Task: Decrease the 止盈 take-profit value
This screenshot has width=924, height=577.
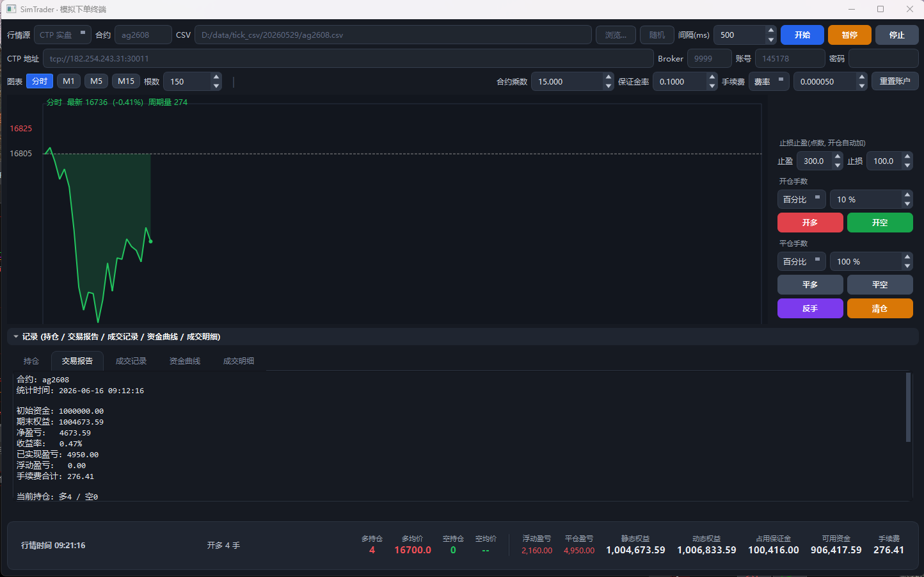Action: coord(838,165)
